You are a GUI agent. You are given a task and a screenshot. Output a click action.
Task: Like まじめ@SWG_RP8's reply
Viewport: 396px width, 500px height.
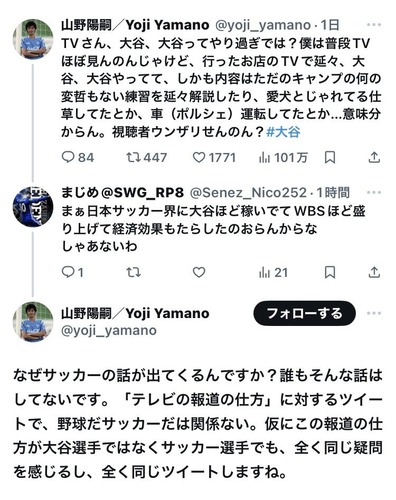point(199,273)
